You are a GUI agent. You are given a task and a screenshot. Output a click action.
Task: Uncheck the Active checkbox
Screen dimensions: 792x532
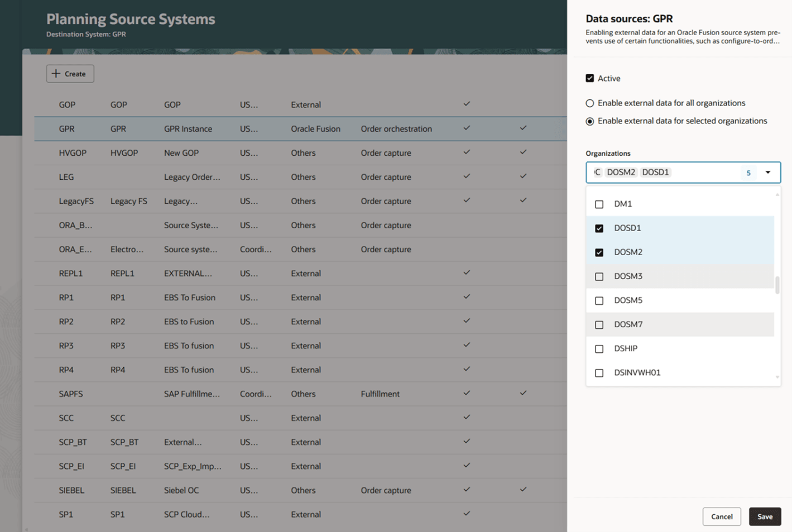[589, 78]
